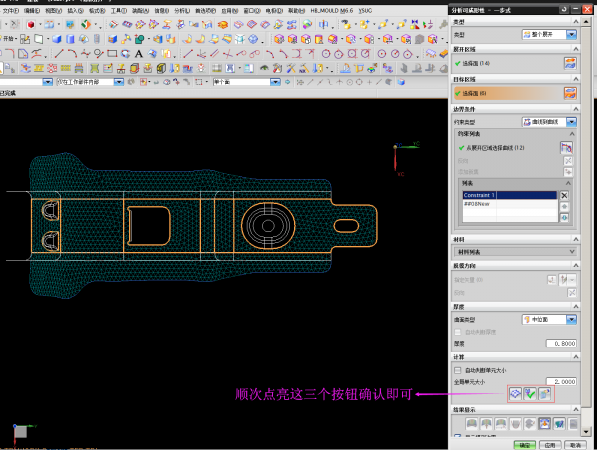Click the 取消 cancel button

click(575, 445)
